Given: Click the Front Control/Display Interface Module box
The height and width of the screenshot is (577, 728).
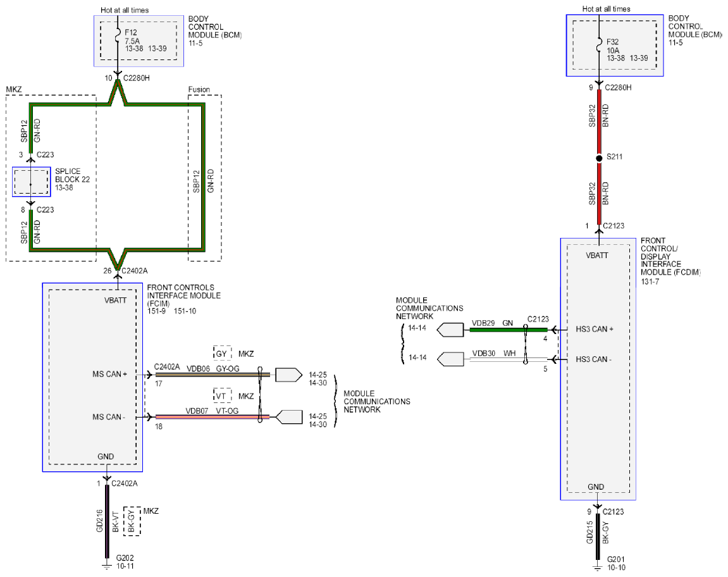Looking at the screenshot, I should (x=598, y=369).
